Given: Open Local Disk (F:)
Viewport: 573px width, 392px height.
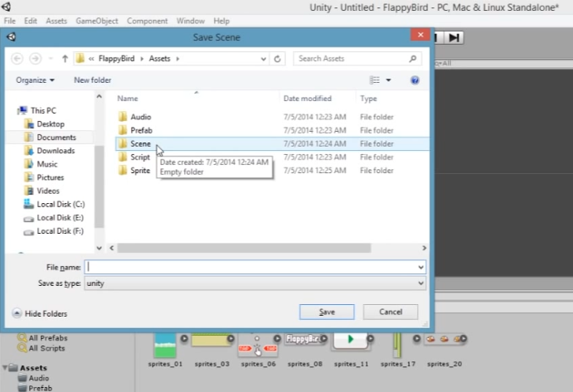Looking at the screenshot, I should coord(54,231).
